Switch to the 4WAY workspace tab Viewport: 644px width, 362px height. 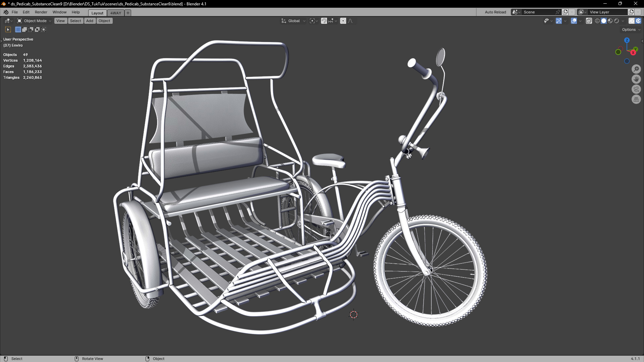[116, 13]
